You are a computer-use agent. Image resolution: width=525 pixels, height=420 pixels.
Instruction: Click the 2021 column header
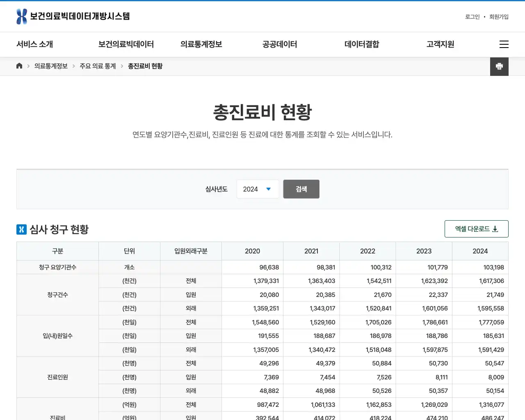tap(311, 251)
